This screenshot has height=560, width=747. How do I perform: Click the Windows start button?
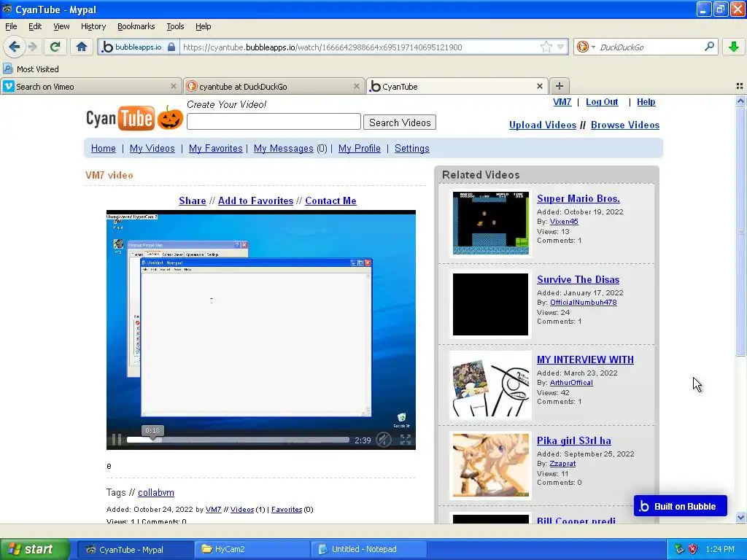34,549
